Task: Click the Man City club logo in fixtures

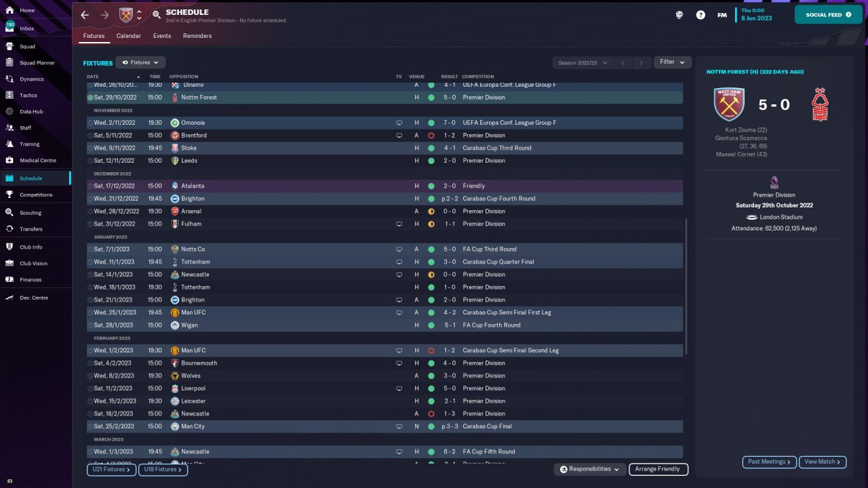Action: [x=175, y=426]
